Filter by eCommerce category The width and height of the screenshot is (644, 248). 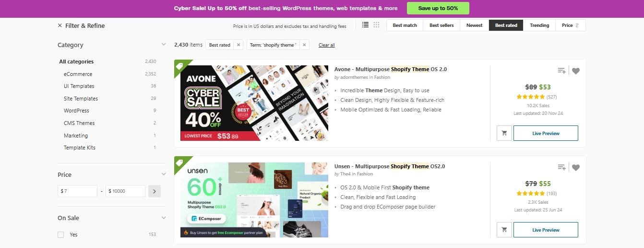point(78,74)
